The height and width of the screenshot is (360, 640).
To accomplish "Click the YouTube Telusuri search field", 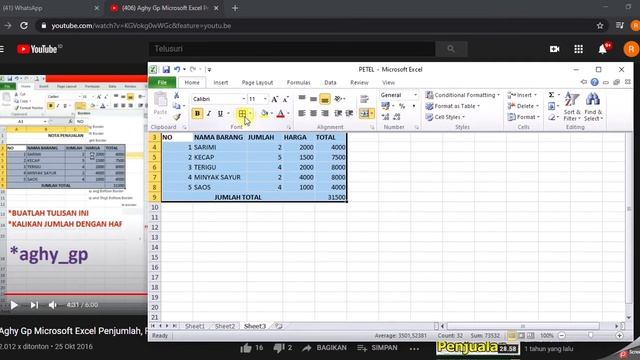I will point(292,49).
